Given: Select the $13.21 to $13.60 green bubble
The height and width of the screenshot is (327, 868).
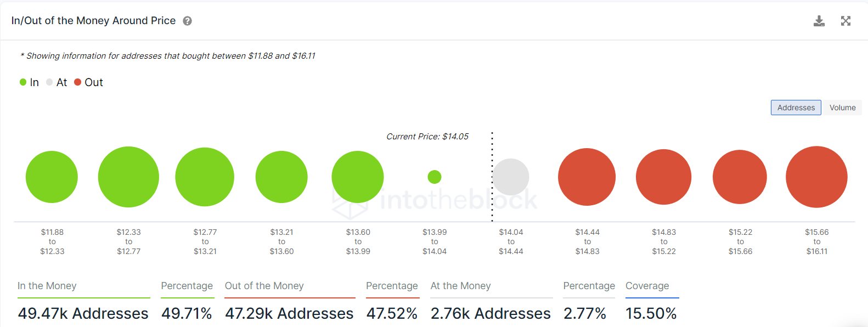Looking at the screenshot, I should click(281, 177).
